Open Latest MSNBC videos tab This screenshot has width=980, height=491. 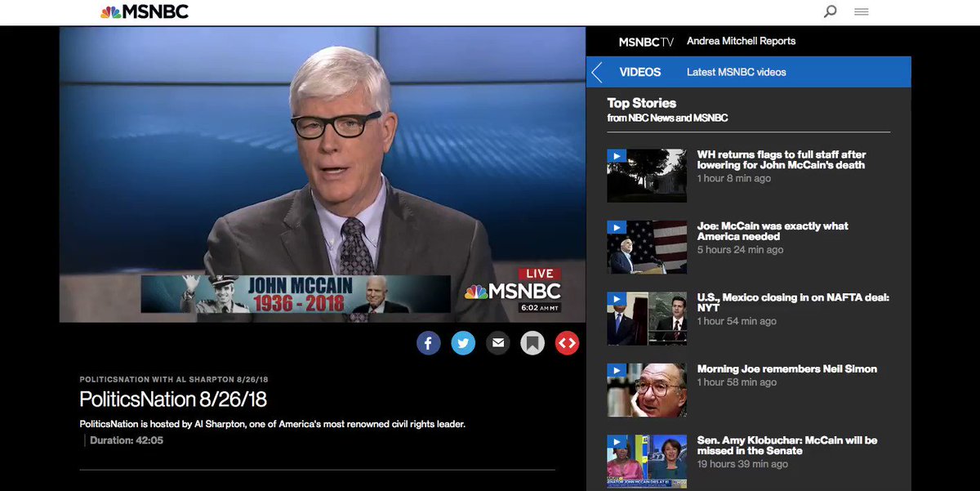pos(737,72)
